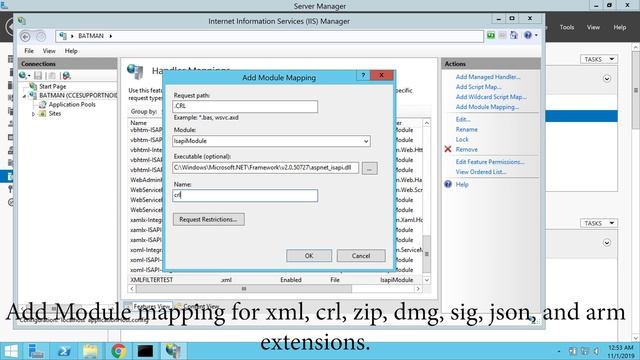Click the help dropdown arrow in IIS toolbar
This screenshot has width=640, height=360.
pos(536,36)
